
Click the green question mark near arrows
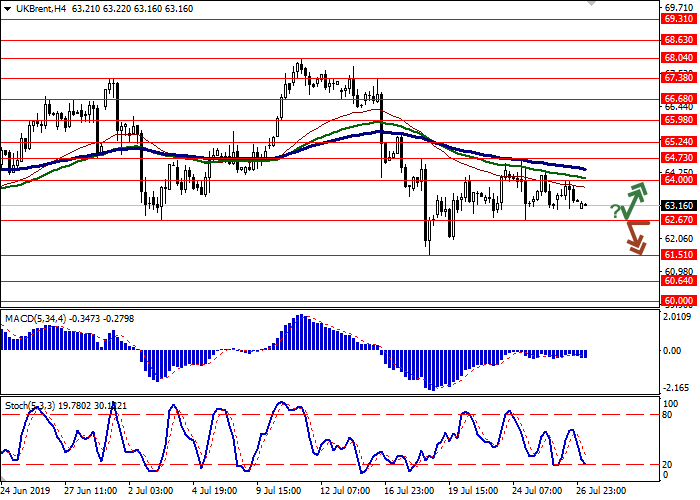pos(614,210)
